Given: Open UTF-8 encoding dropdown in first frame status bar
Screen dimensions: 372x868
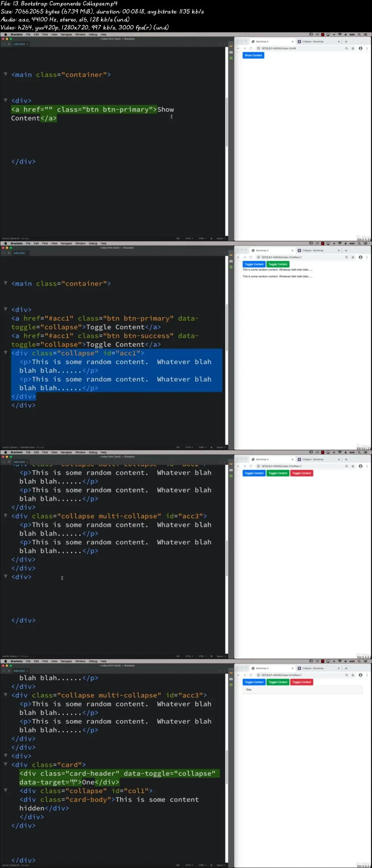Looking at the screenshot, I should (189, 238).
